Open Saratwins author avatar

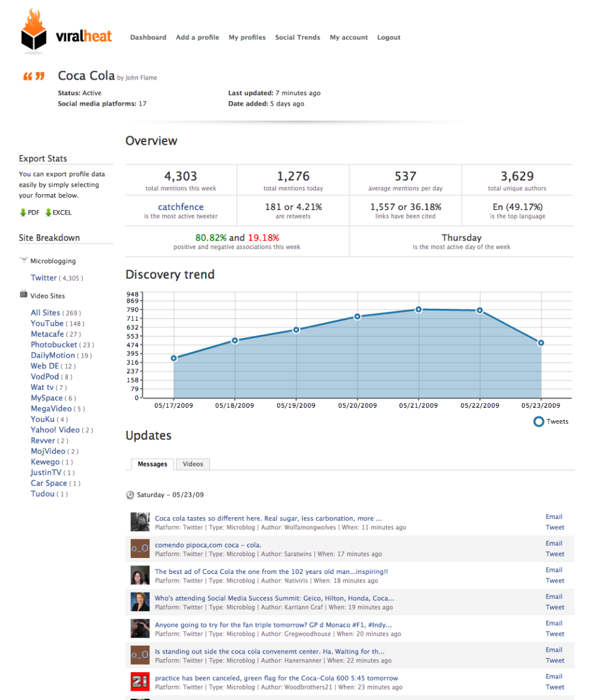140,549
